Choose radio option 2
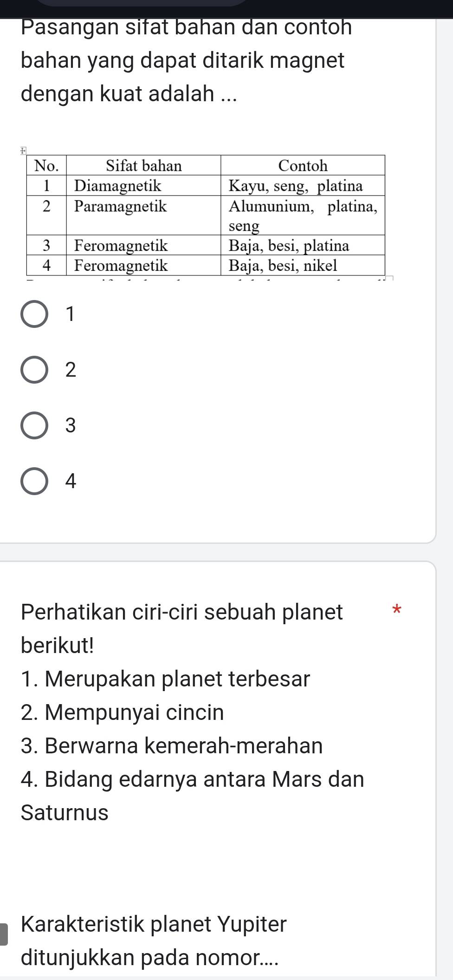 click(x=34, y=370)
